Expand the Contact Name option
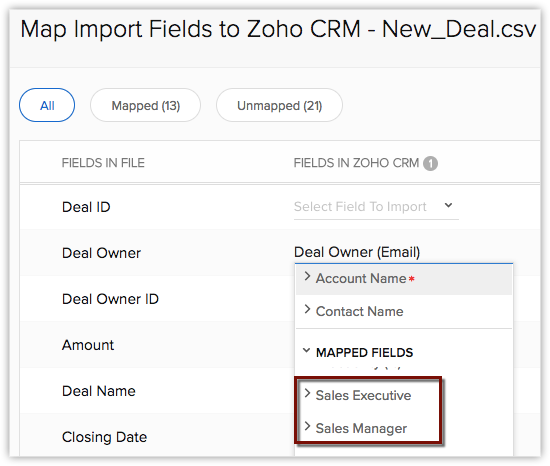The width and height of the screenshot is (550, 466). pyautogui.click(x=404, y=311)
